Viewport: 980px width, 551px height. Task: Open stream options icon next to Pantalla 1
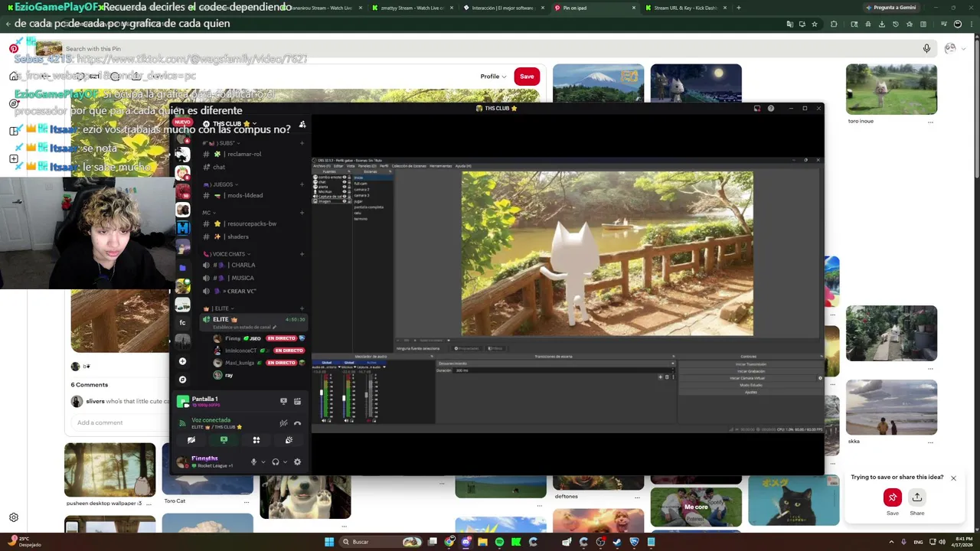tap(297, 401)
